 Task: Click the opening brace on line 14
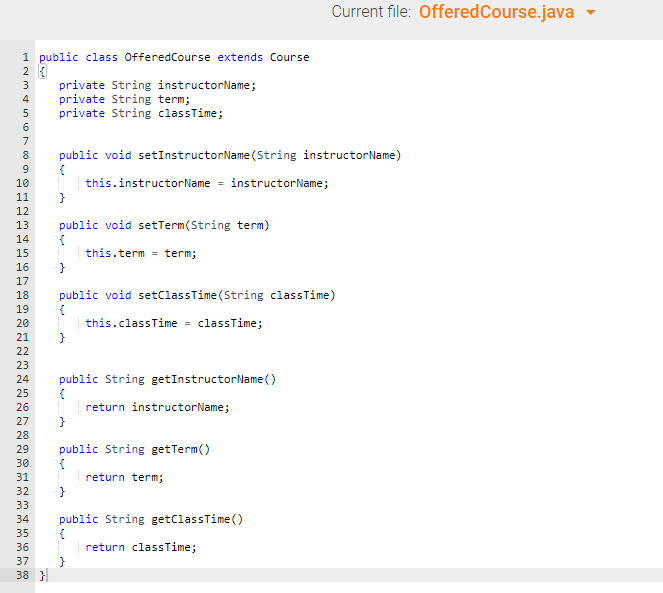[x=62, y=239]
